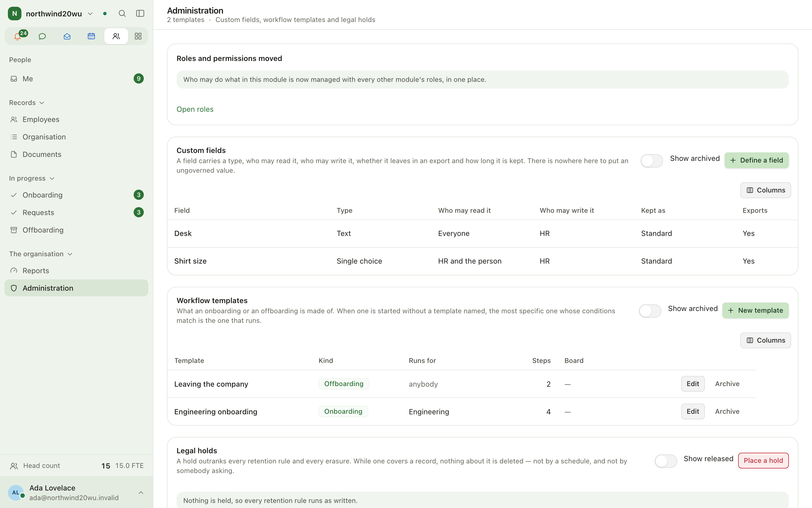Select the People module icon

click(x=116, y=36)
